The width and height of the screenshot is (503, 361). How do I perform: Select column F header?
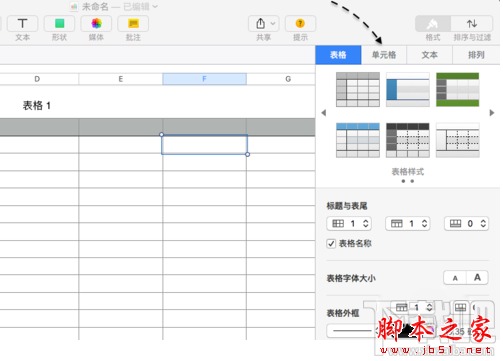pos(204,79)
